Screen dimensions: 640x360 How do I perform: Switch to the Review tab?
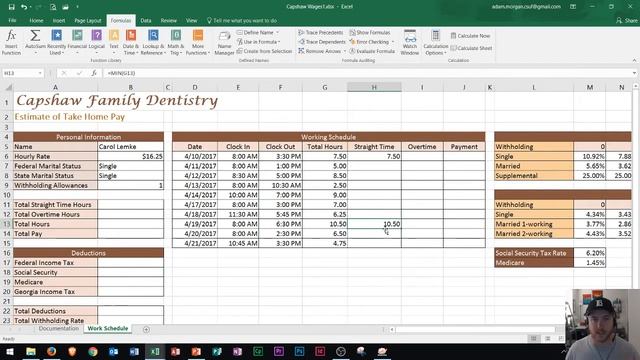point(169,20)
